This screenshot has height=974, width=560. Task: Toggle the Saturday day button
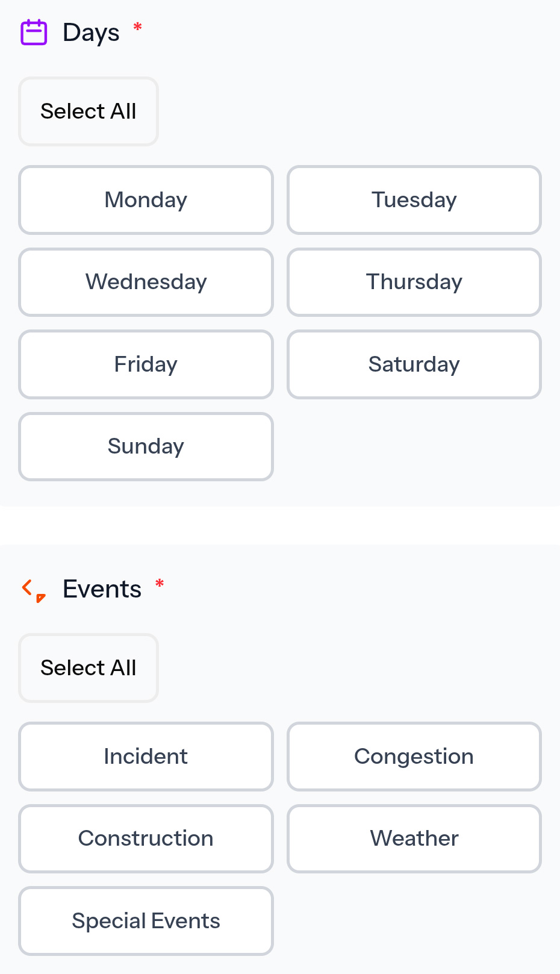414,364
